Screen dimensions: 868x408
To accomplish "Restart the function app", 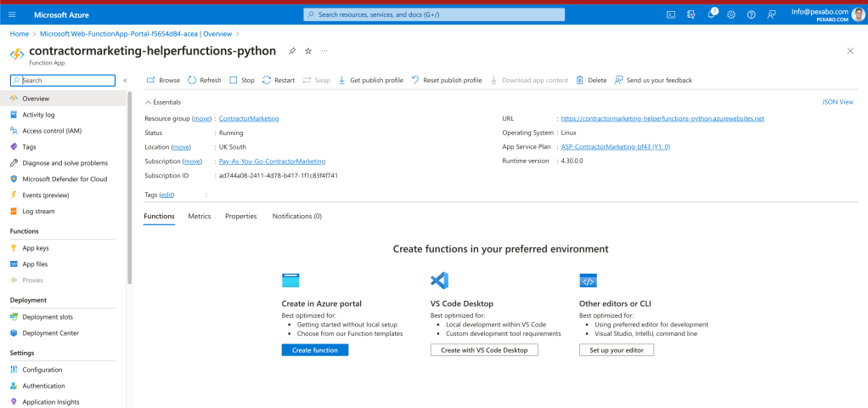I will click(279, 81).
